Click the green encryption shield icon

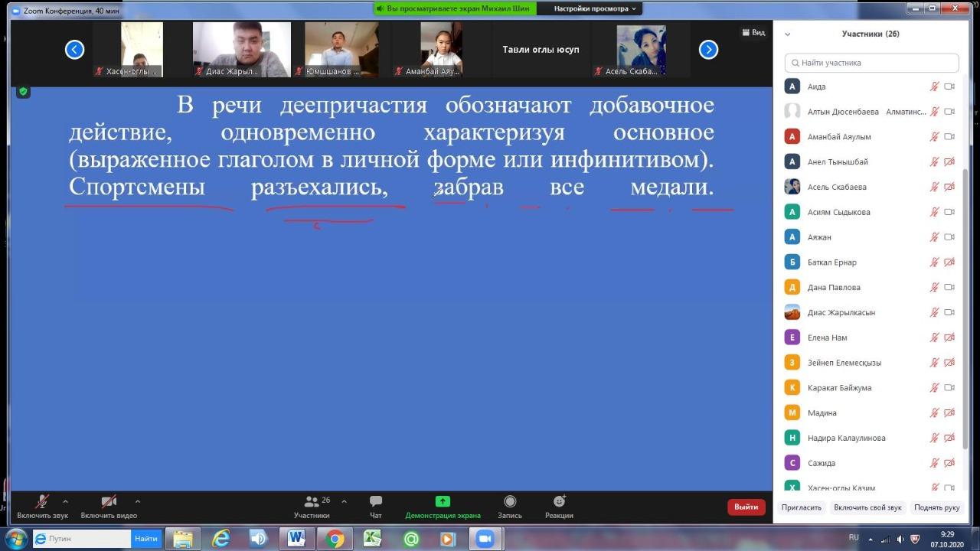(x=23, y=92)
